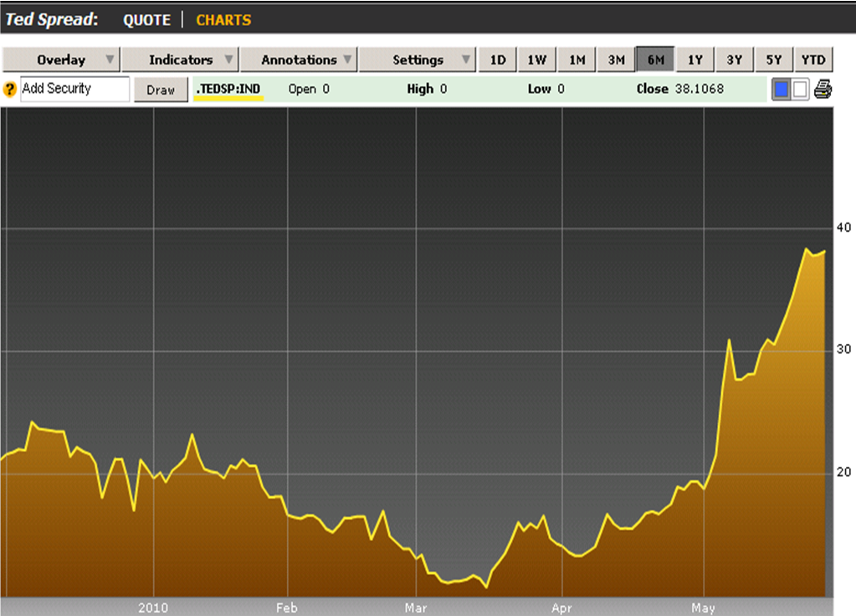Select the 3Y time range
The width and height of the screenshot is (856, 616).
[x=735, y=59]
